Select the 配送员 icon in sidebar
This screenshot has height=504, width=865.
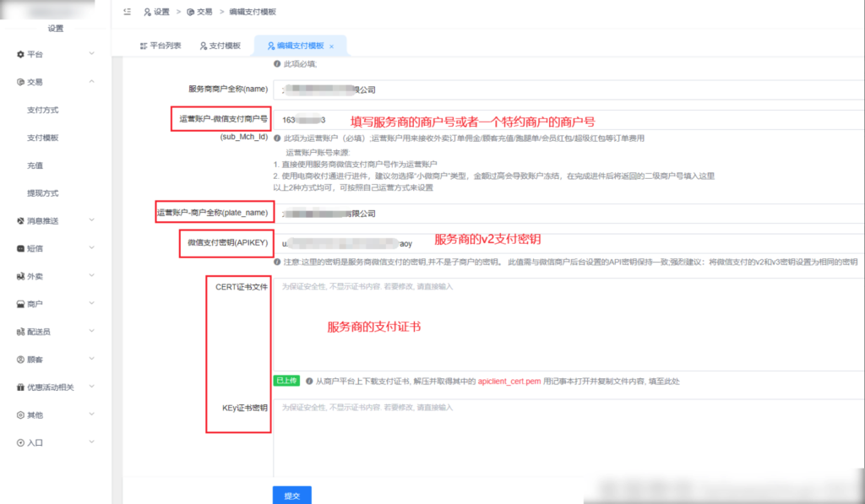[x=19, y=331]
